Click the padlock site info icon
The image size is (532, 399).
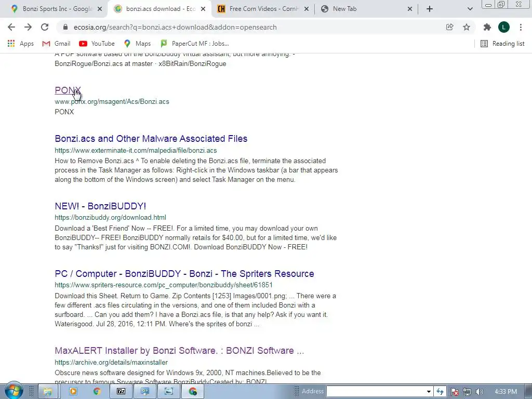point(65,27)
